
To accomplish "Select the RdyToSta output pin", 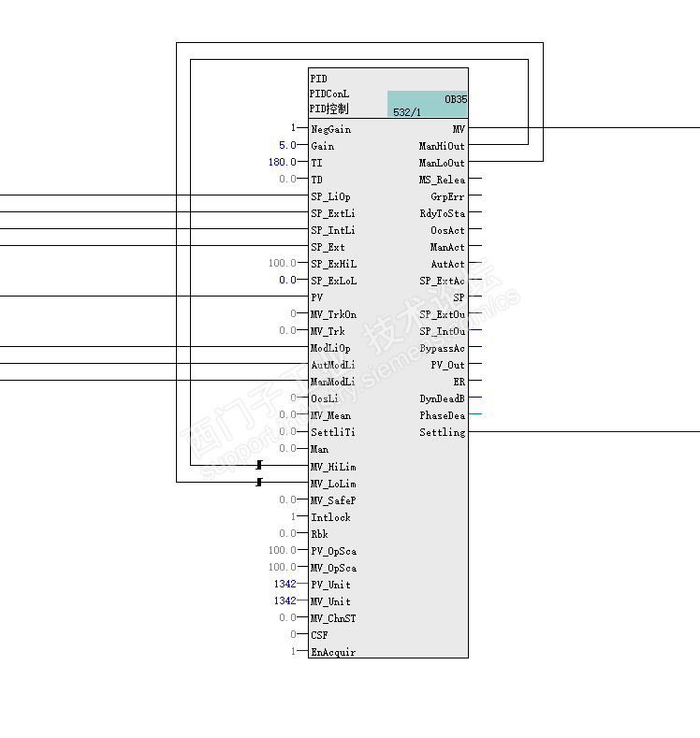I will 442,213.
